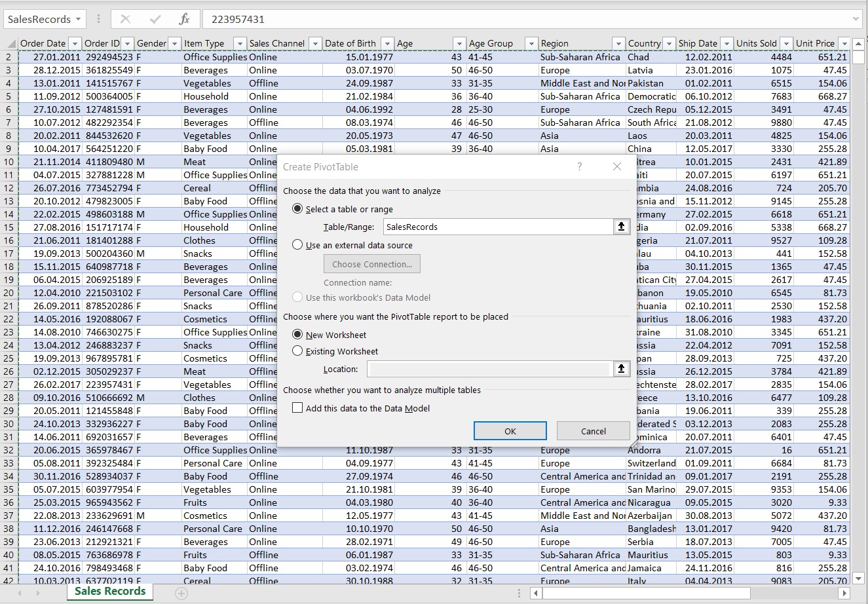Click the range selector icon beside Location
The image size is (868, 604).
621,369
